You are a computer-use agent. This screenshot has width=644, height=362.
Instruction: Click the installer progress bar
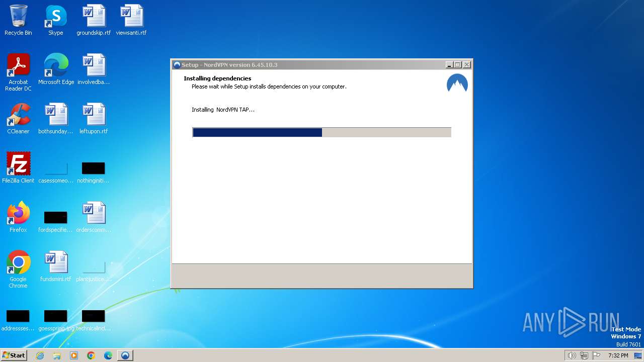(321, 132)
